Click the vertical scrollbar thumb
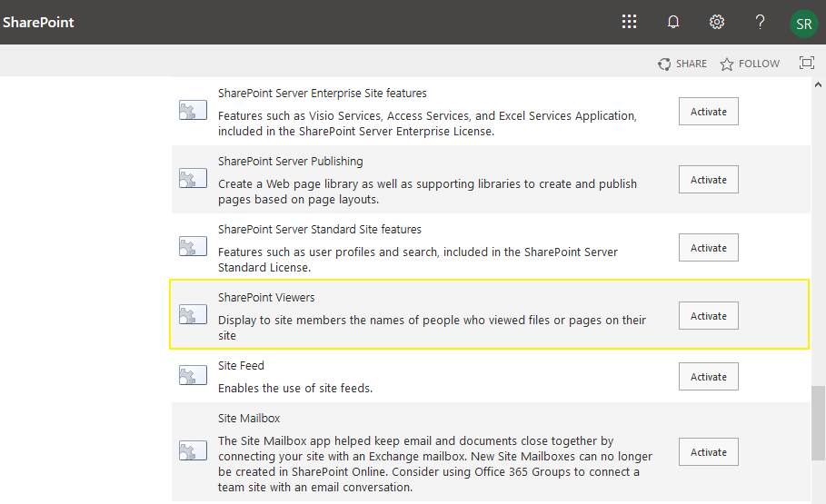 click(818, 425)
